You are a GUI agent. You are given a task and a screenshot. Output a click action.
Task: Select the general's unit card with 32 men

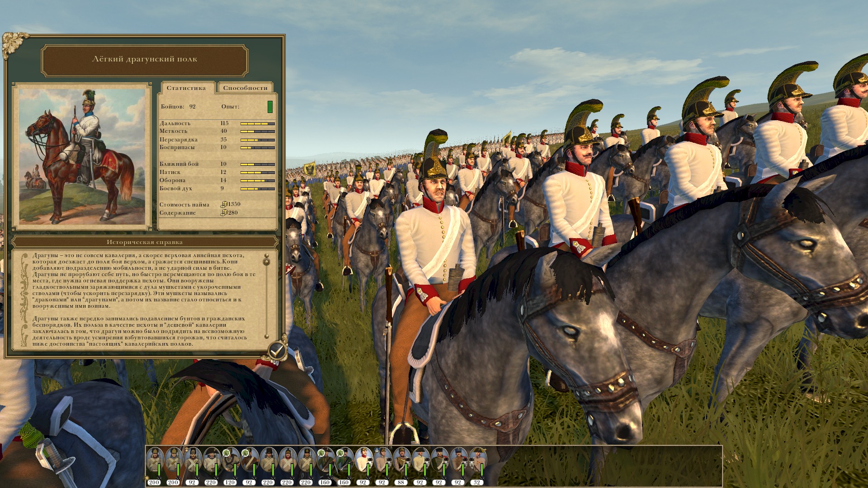pyautogui.click(x=477, y=466)
